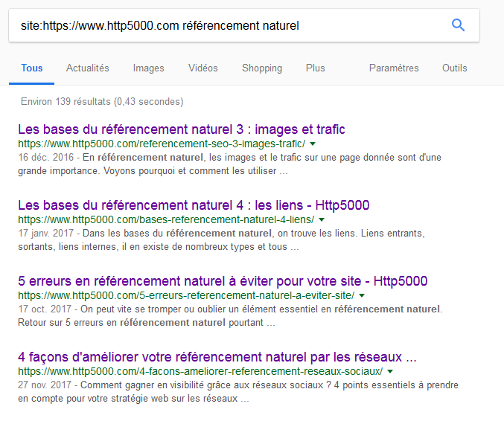Open Paramètres menu
The height and width of the screenshot is (421, 504).
pos(394,68)
